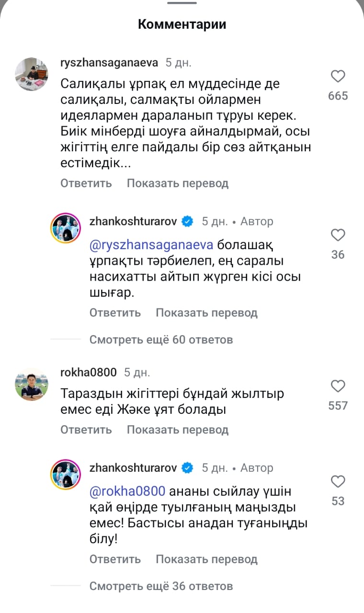This screenshot has width=364, height=613.
Task: Open rokha0800's profile avatar
Action: [32, 384]
